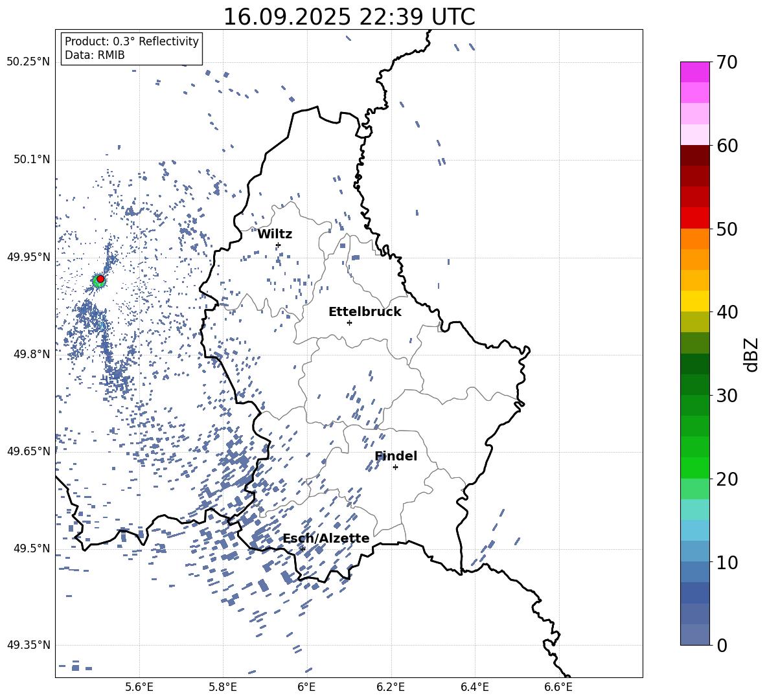Click the 6.4°E longitude tick label
This screenshot has width=767, height=700.
point(474,687)
